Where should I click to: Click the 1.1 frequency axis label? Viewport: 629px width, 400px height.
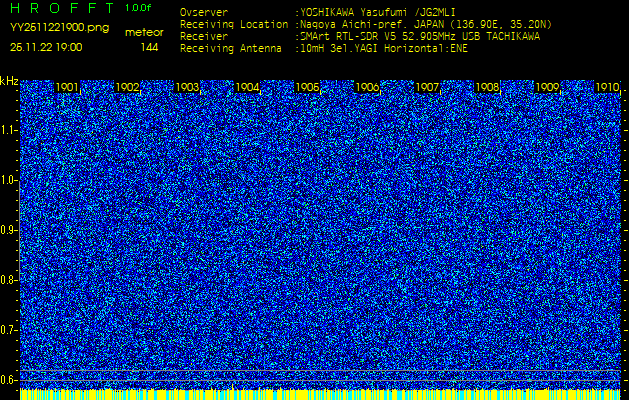tap(8, 131)
